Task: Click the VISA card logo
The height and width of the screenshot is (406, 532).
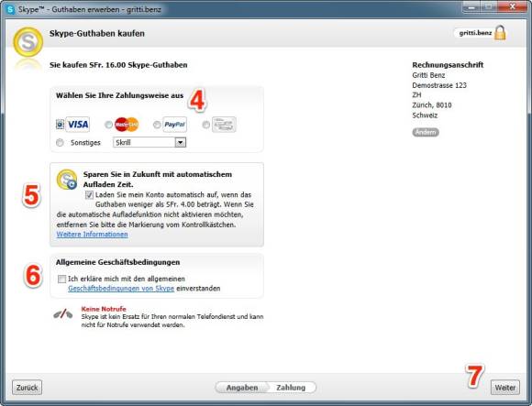Action: 78,125
